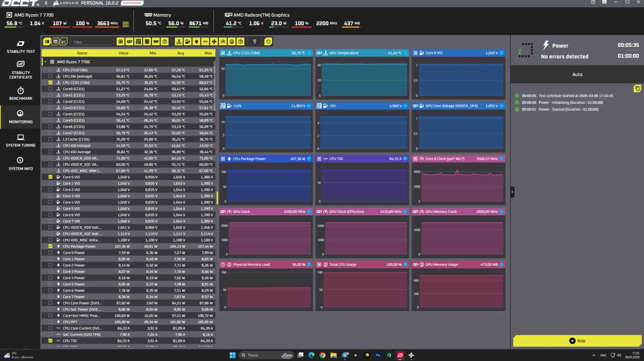Click the reset min/max values icon
The width and height of the screenshot is (644, 361).
pos(268,41)
